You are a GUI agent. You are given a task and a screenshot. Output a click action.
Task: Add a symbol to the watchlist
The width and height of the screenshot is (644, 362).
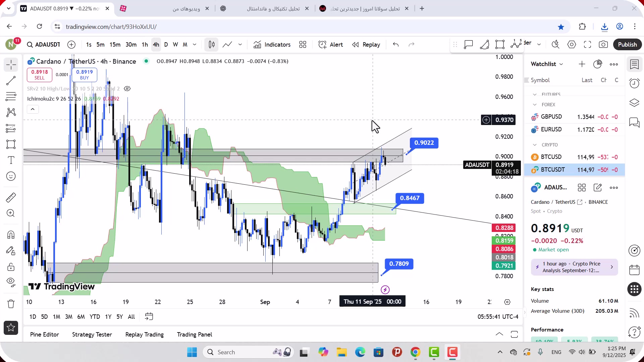582,64
